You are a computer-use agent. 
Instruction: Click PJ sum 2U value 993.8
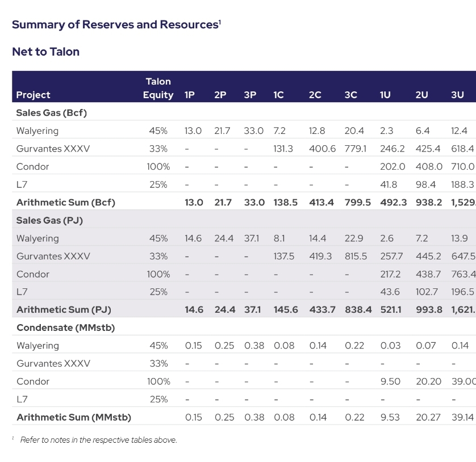429,310
